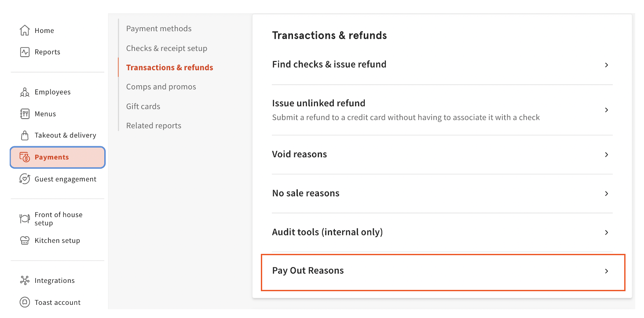Screen dimensions: 644x318
Task: Go to Comps and promos section
Action: 161,87
